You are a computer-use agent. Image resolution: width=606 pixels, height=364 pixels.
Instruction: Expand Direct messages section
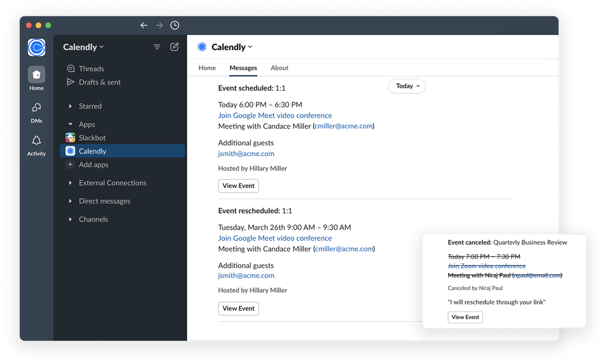tap(71, 201)
